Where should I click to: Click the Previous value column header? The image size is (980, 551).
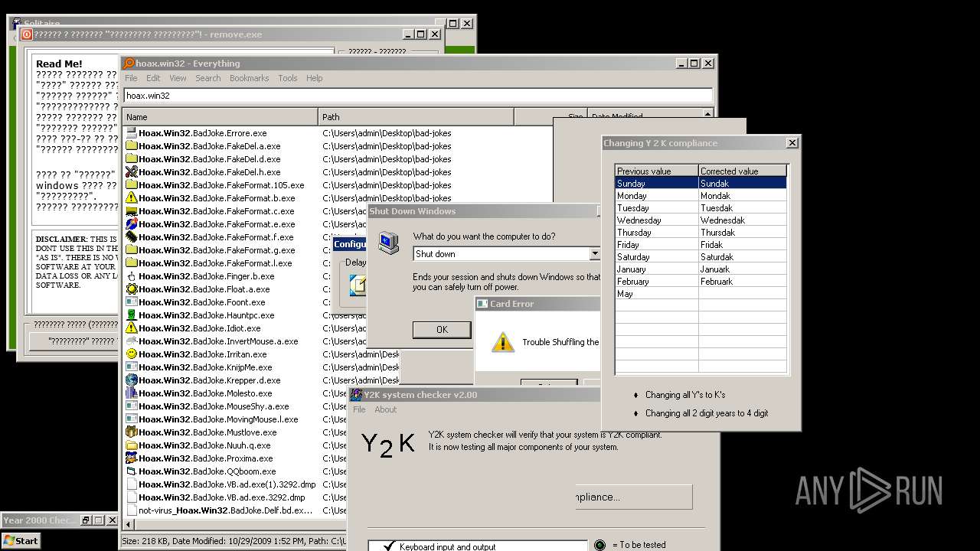(657, 171)
